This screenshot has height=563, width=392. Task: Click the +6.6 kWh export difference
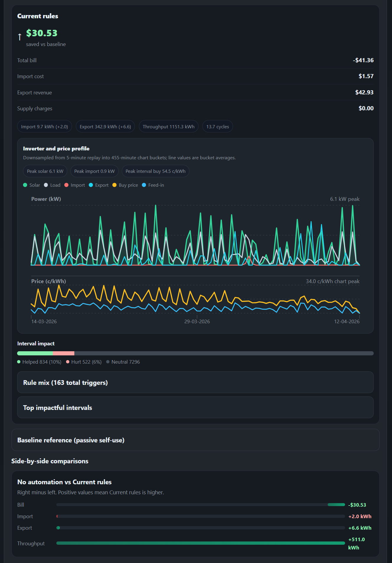pyautogui.click(x=360, y=528)
